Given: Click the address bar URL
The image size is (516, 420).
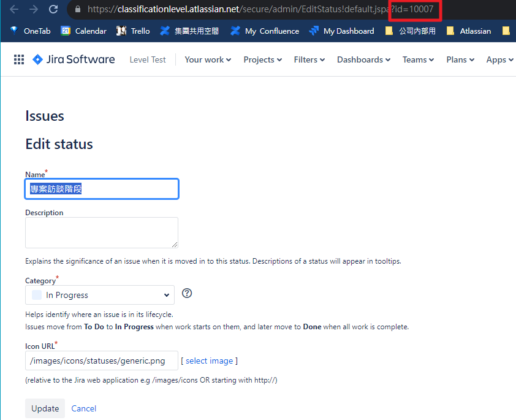Looking at the screenshot, I should pos(260,9).
